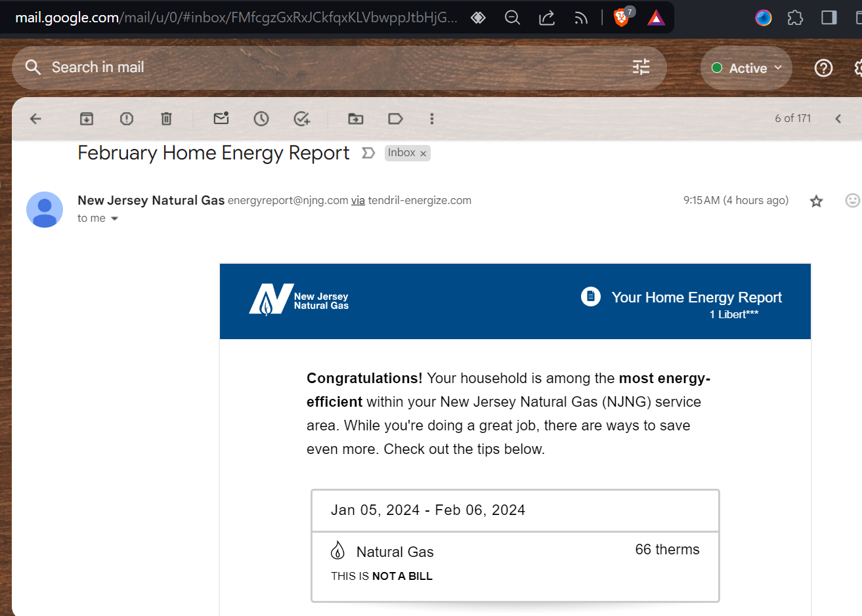Add an emoji reaction to email
Viewport: 862px width, 616px height.
pyautogui.click(x=852, y=201)
